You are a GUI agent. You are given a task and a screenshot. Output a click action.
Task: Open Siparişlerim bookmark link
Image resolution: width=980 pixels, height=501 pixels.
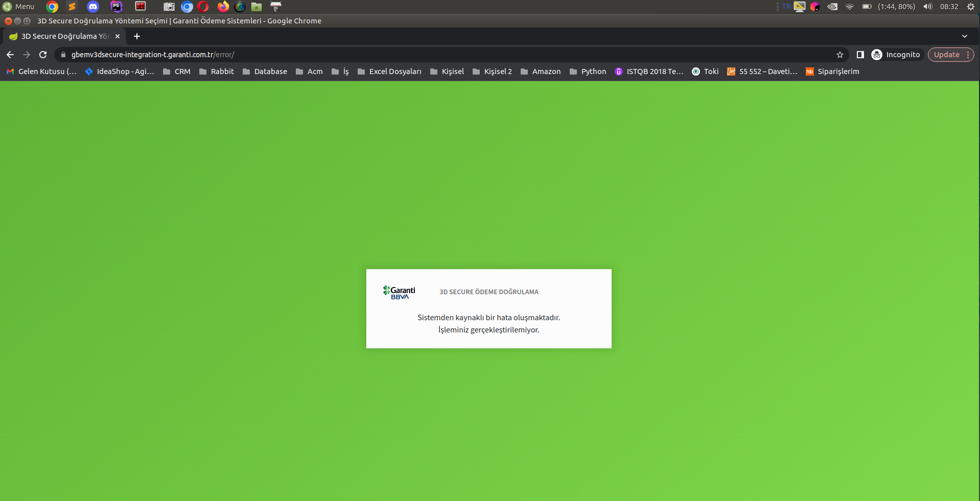(832, 71)
